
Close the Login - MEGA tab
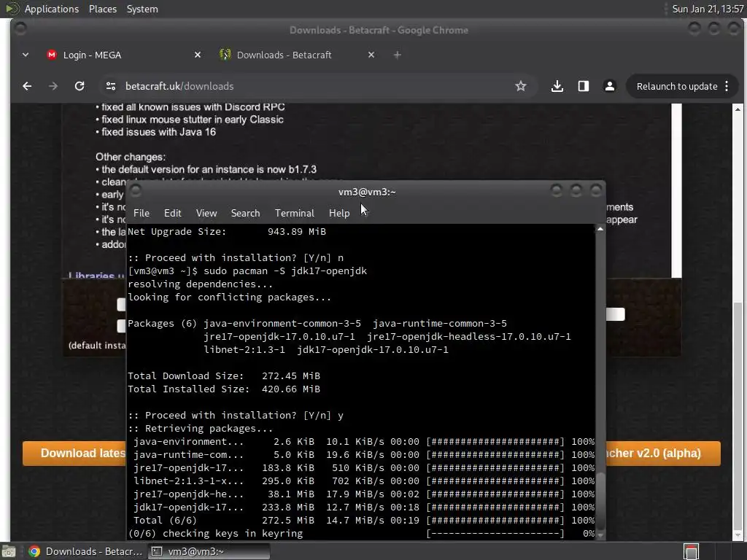pyautogui.click(x=198, y=55)
